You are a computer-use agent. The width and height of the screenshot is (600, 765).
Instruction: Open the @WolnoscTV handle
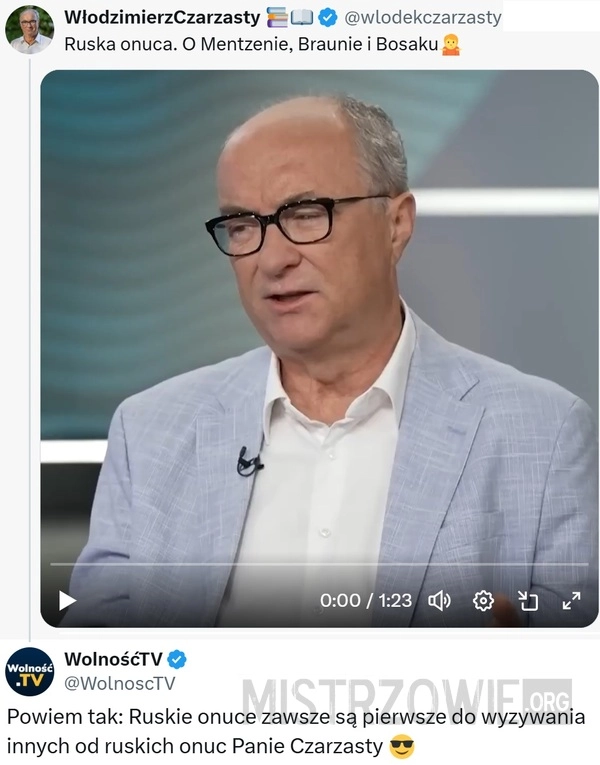[x=120, y=684]
